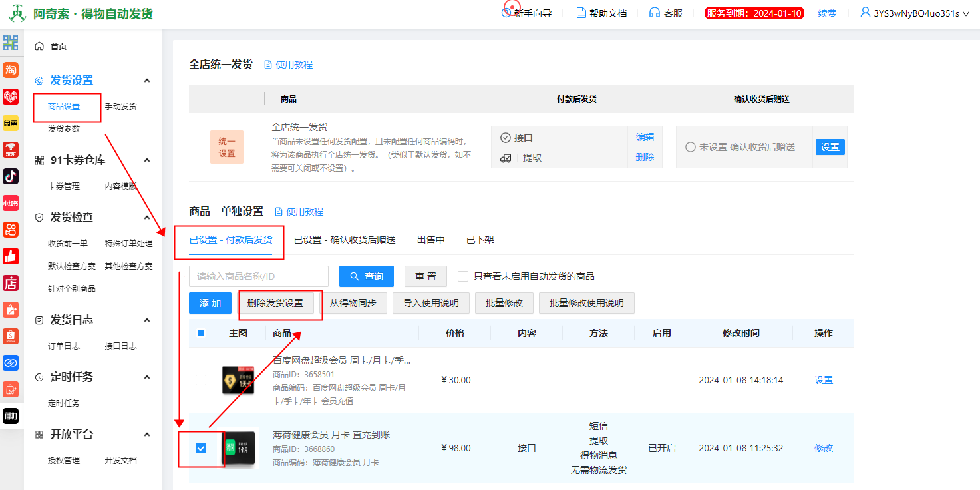Screen dimensions: 980x490
Task: Select the Xianyu yellow icon
Action: 11,122
